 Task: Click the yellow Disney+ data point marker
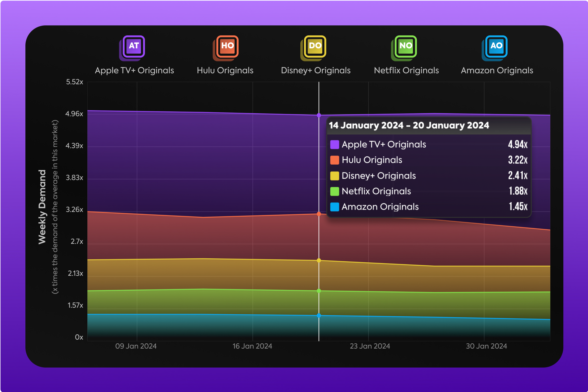tap(319, 260)
